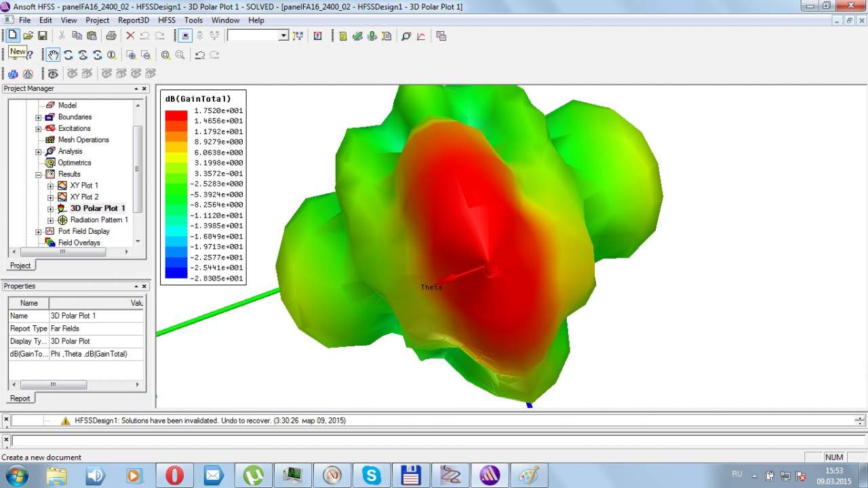The height and width of the screenshot is (488, 868).
Task: Click the red Delete X icon
Action: point(130,36)
